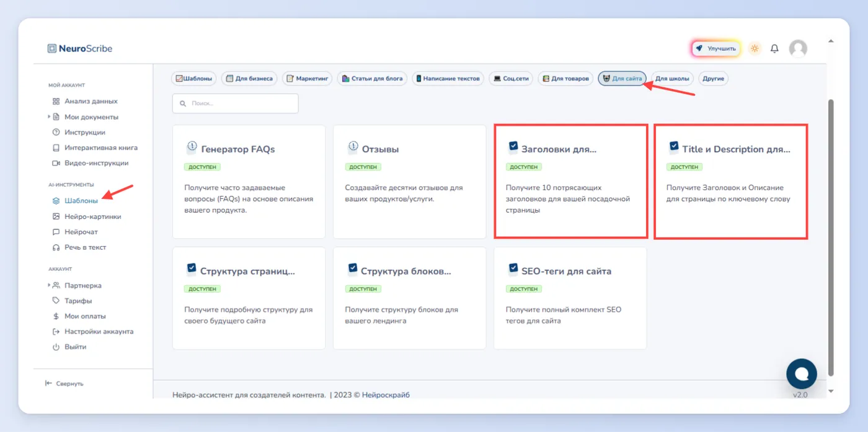
Task: Expand the Мои документы tree arrow
Action: (x=49, y=117)
